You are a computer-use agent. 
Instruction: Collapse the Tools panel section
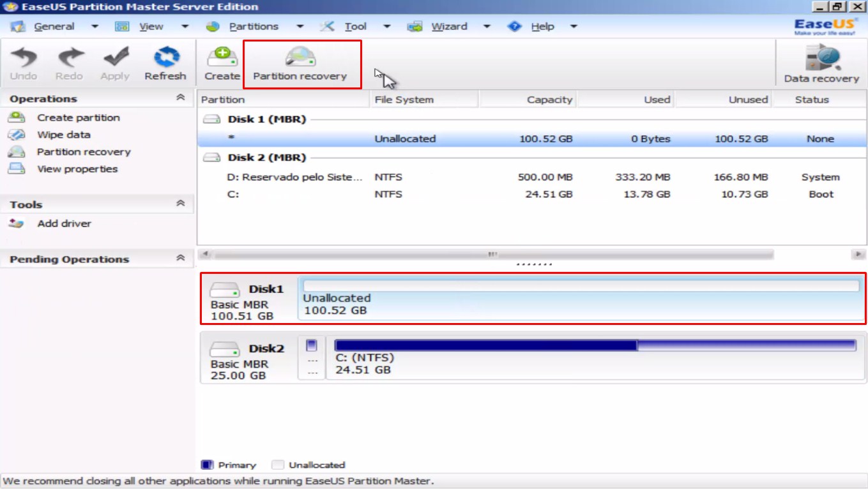(x=181, y=204)
